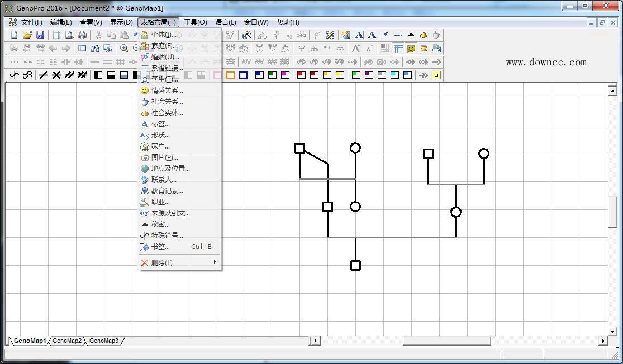
Task: Create a new document
Action: click(x=13, y=35)
